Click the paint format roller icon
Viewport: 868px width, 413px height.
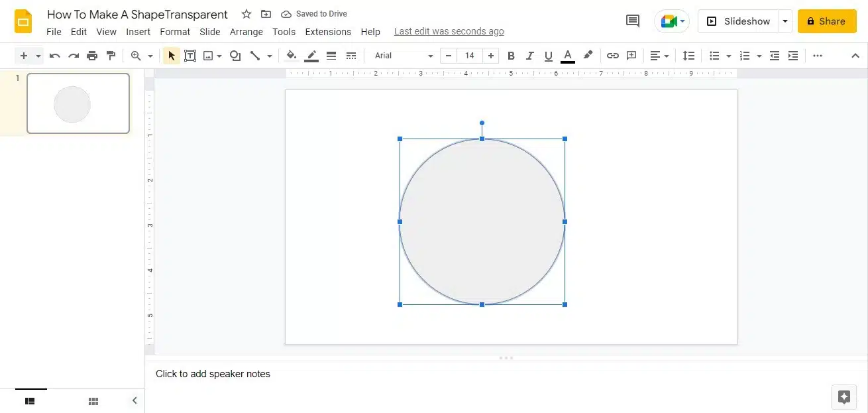click(x=111, y=56)
